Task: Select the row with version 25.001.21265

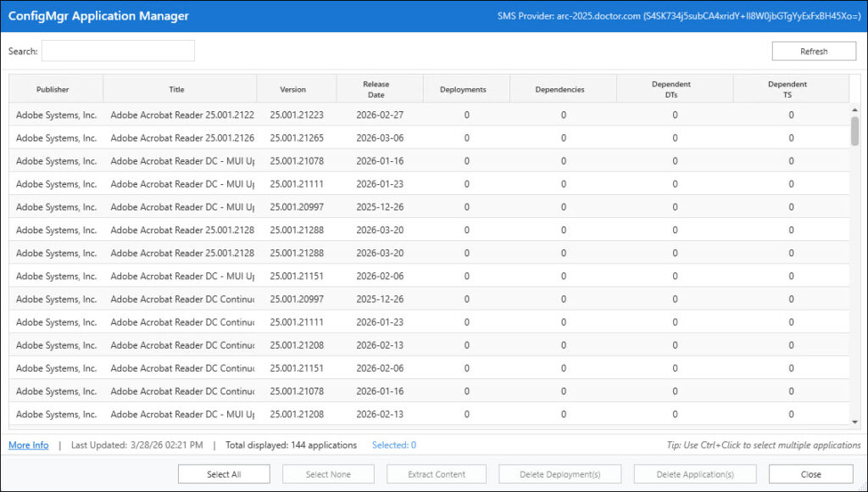Action: click(x=297, y=137)
